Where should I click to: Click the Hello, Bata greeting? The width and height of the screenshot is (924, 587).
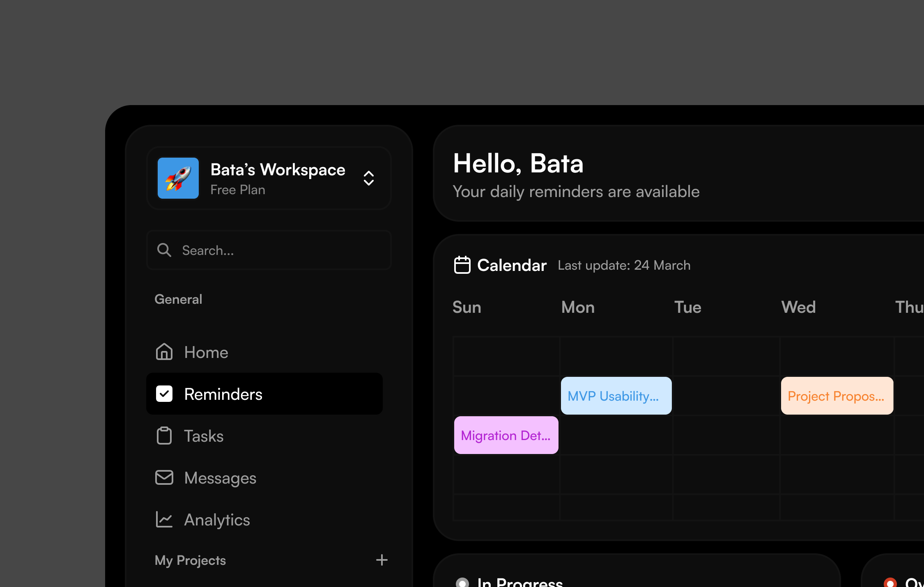[518, 163]
